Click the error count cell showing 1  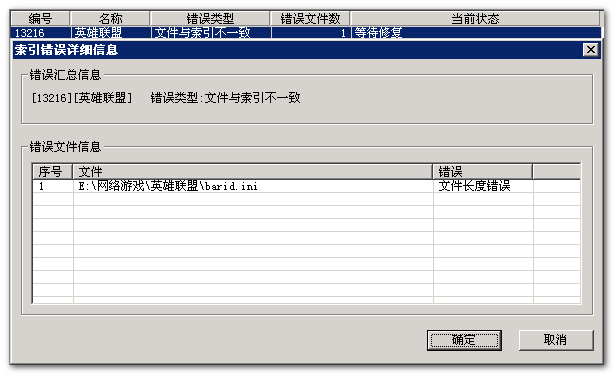[x=311, y=33]
